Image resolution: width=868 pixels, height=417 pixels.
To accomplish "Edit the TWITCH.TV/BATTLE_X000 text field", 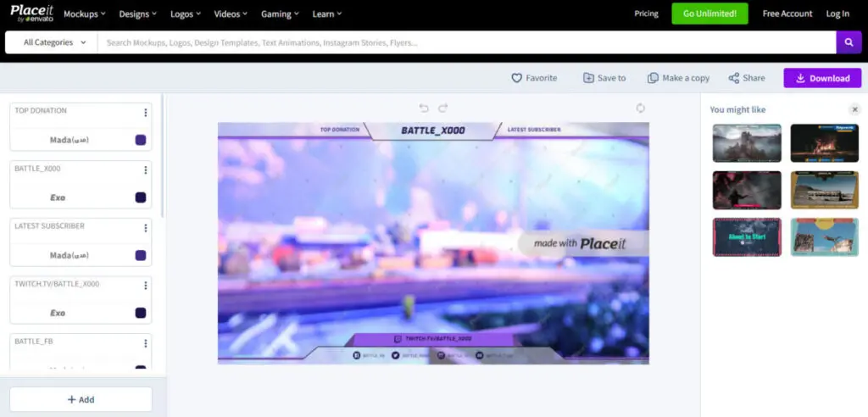I will (x=75, y=284).
